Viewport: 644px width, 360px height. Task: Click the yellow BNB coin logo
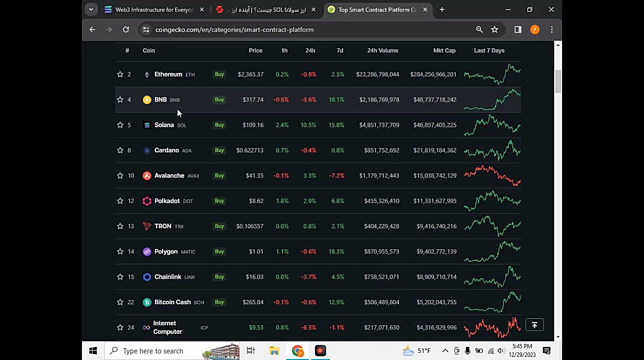pos(147,100)
